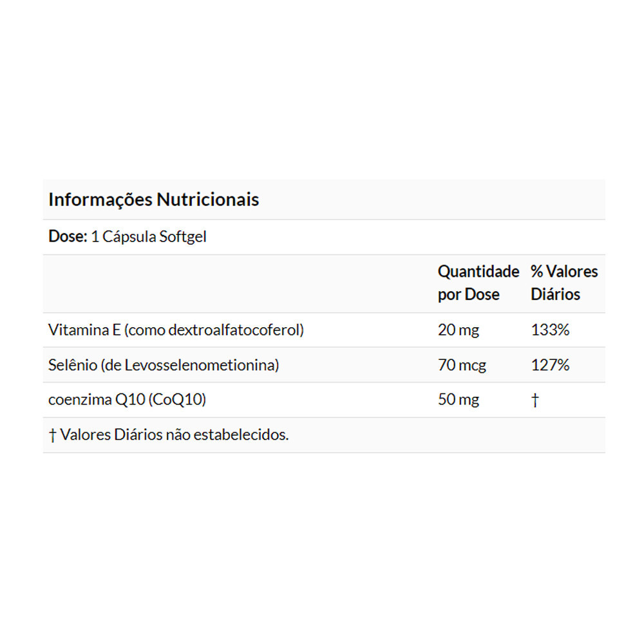Click the 20 mg quantity value
This screenshot has width=644, height=644.
point(458,330)
